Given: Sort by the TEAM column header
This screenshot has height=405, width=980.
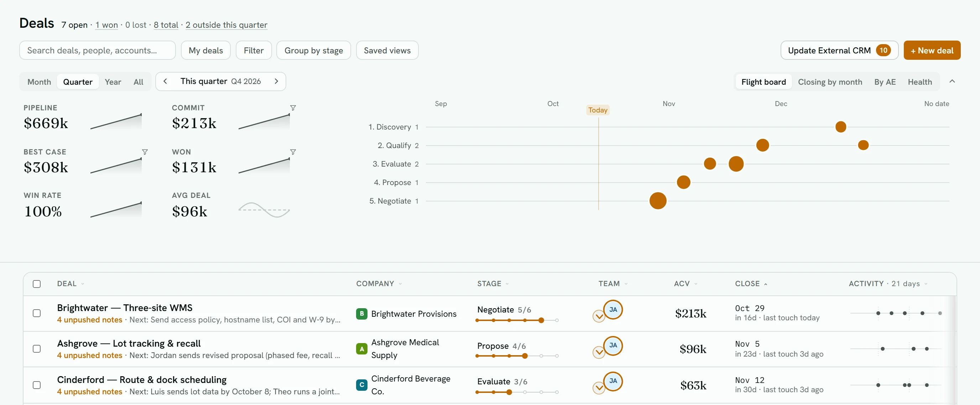Looking at the screenshot, I should 612,284.
